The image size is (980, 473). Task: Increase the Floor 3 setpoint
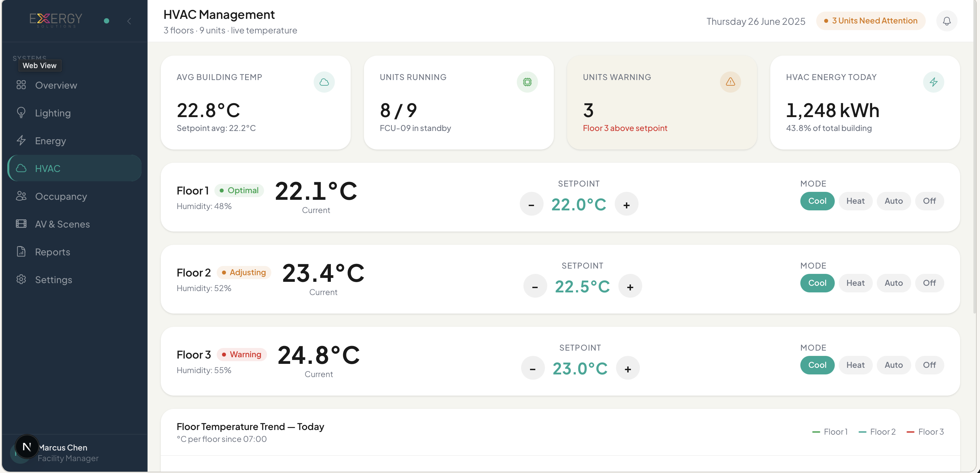628,368
